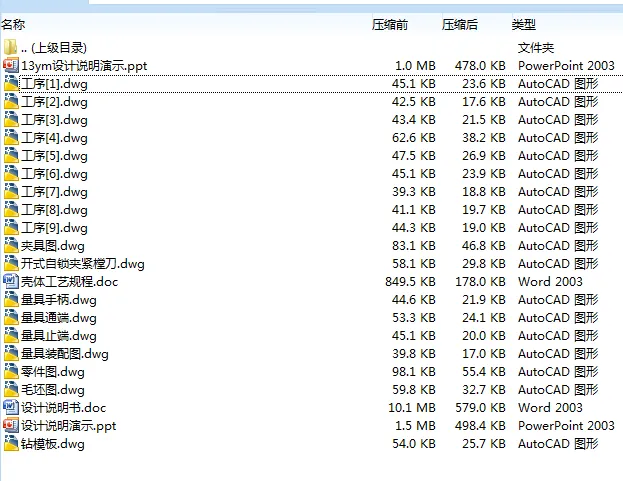
Task: Click the 478.0 KB compressed size
Action: coord(480,66)
